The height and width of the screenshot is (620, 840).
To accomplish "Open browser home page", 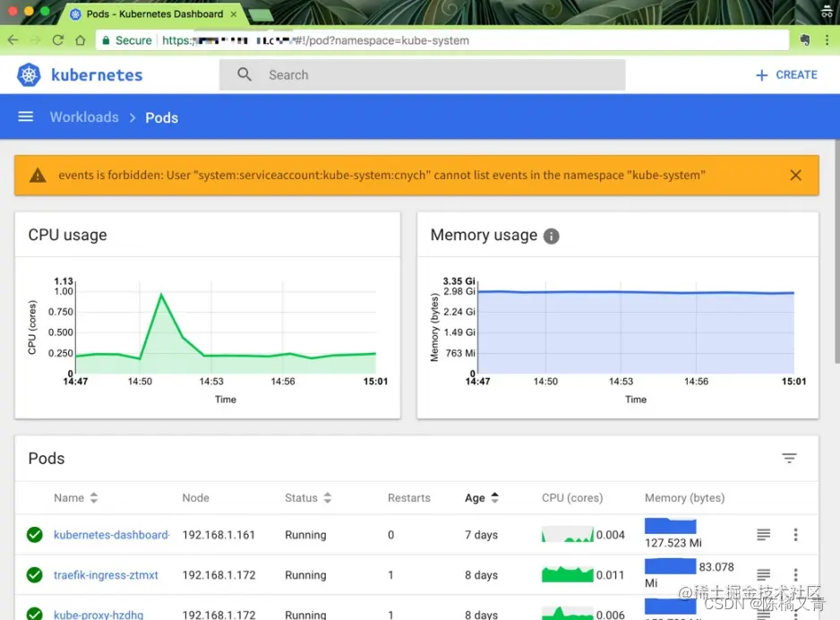I will (x=81, y=40).
